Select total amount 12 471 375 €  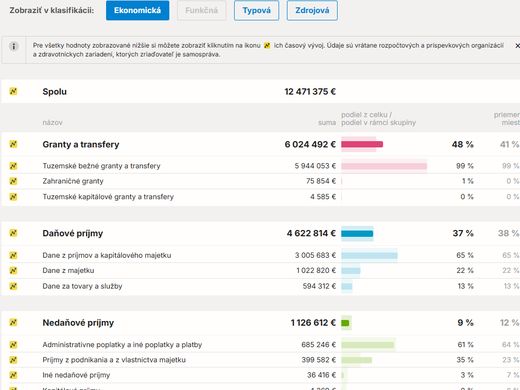(310, 91)
